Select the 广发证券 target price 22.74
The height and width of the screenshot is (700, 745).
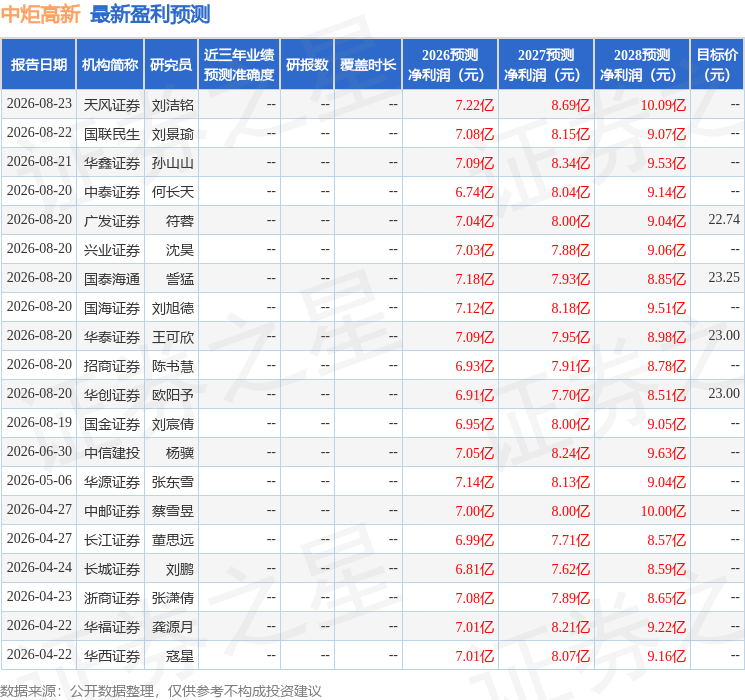click(x=724, y=220)
